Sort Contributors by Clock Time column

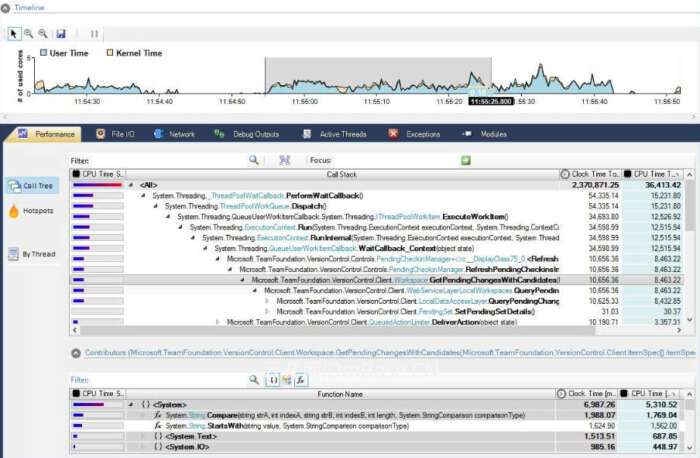click(586, 394)
